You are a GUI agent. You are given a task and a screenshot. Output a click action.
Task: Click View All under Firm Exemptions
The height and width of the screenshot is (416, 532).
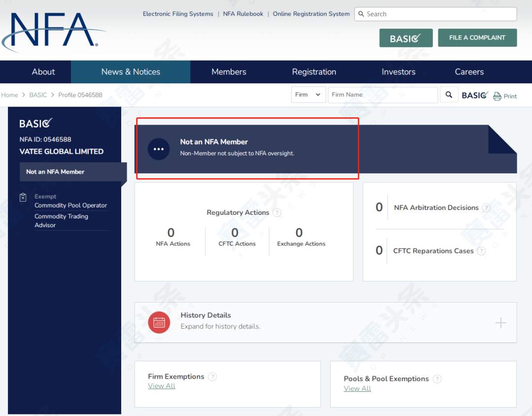162,386
